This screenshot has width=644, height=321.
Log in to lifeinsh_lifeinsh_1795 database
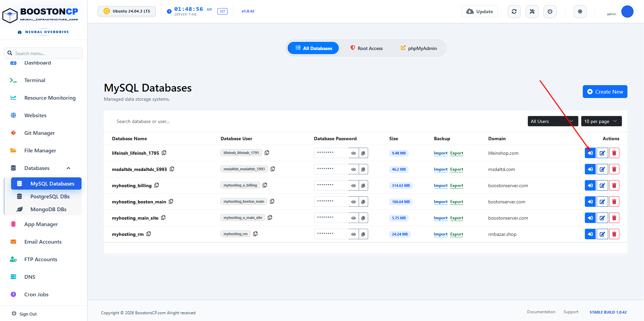[x=590, y=153]
